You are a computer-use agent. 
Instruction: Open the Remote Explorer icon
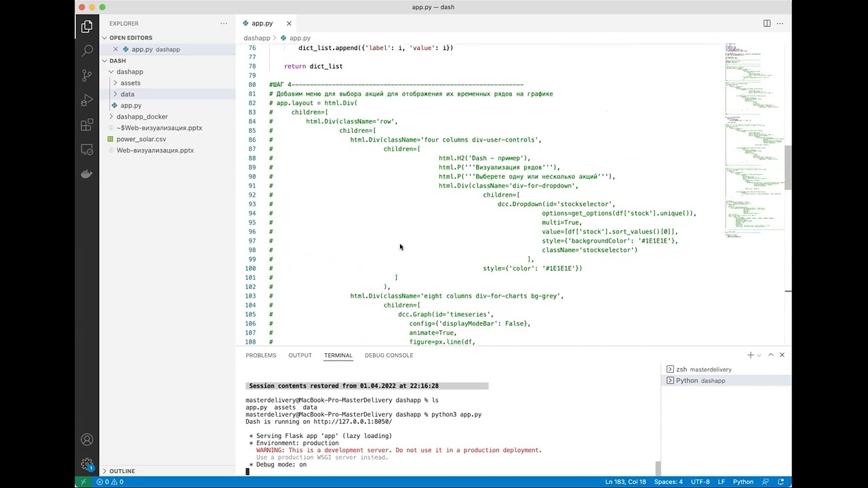(87, 149)
